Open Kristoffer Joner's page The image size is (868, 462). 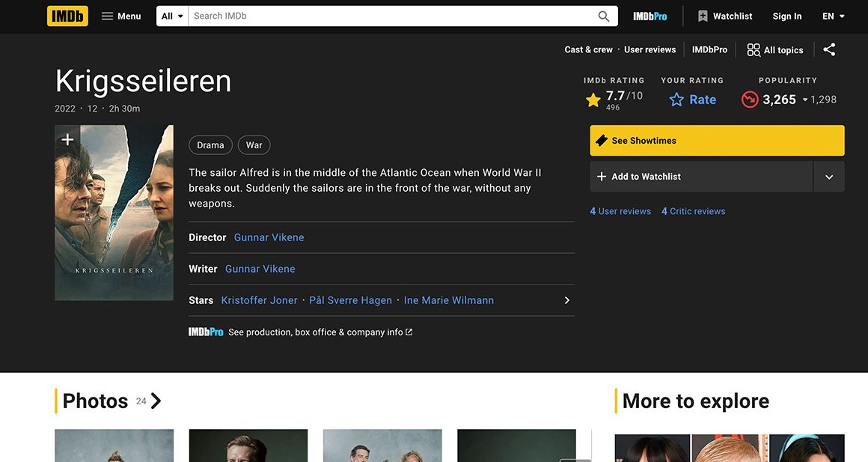tap(259, 300)
